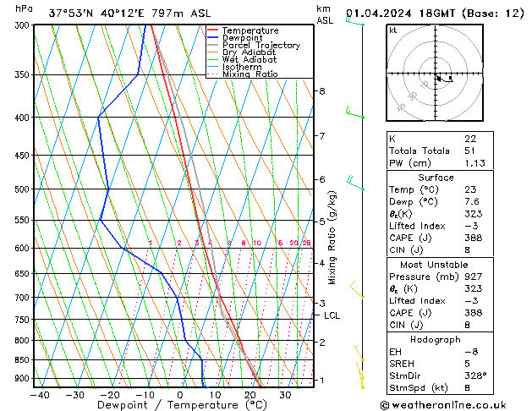The width and height of the screenshot is (532, 411).
Task: Click the Hodograph section heading
Action: [436, 340]
